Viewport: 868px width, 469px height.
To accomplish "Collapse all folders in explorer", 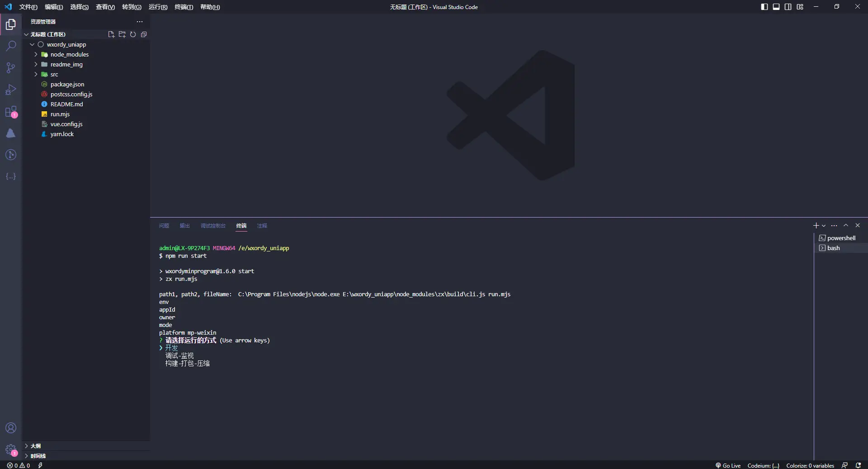I will (x=144, y=34).
